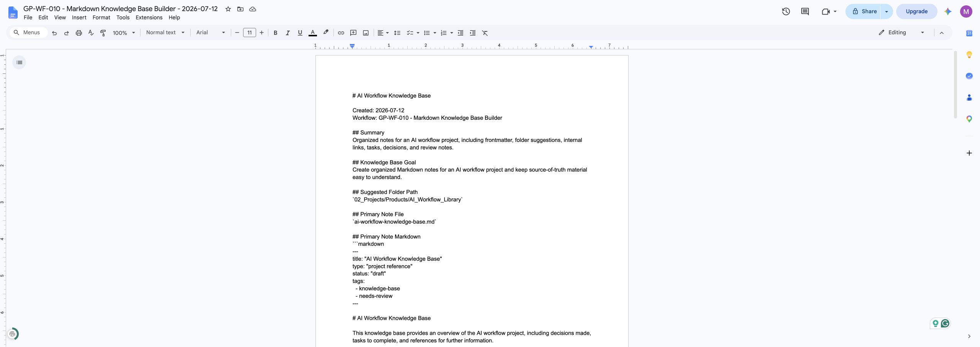Open Google Calendar in the side panel
This screenshot has width=980, height=347.
[969, 33]
